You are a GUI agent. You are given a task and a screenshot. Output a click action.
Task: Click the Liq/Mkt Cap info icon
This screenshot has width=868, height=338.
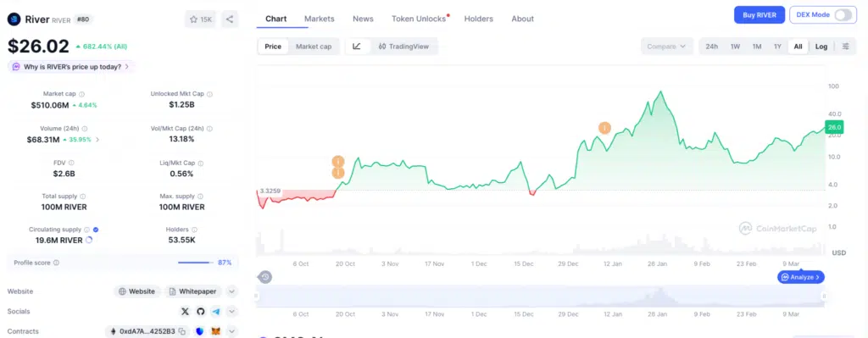[200, 163]
